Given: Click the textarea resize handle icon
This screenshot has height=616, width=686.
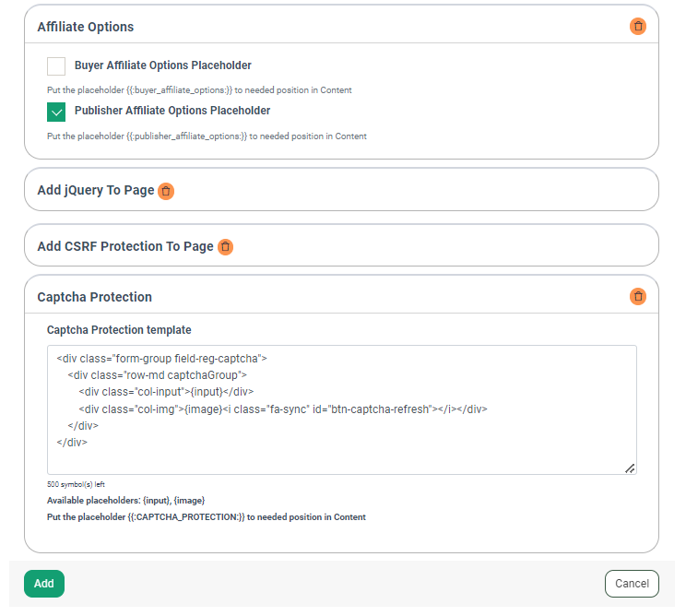Looking at the screenshot, I should tap(630, 468).
